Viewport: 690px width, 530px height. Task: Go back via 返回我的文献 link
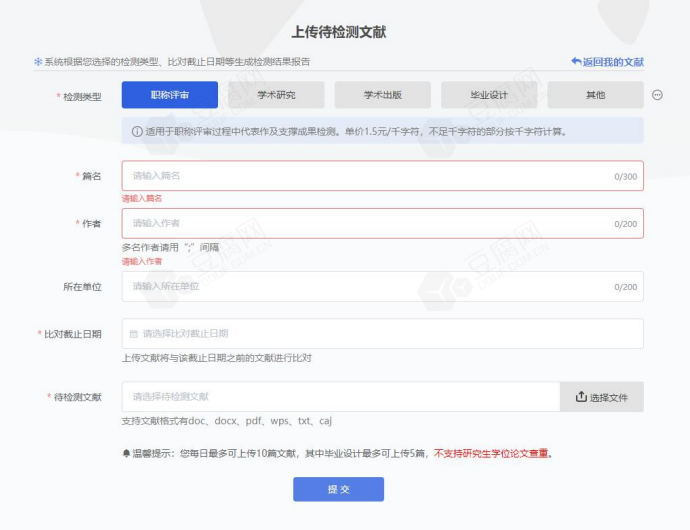tap(607, 62)
